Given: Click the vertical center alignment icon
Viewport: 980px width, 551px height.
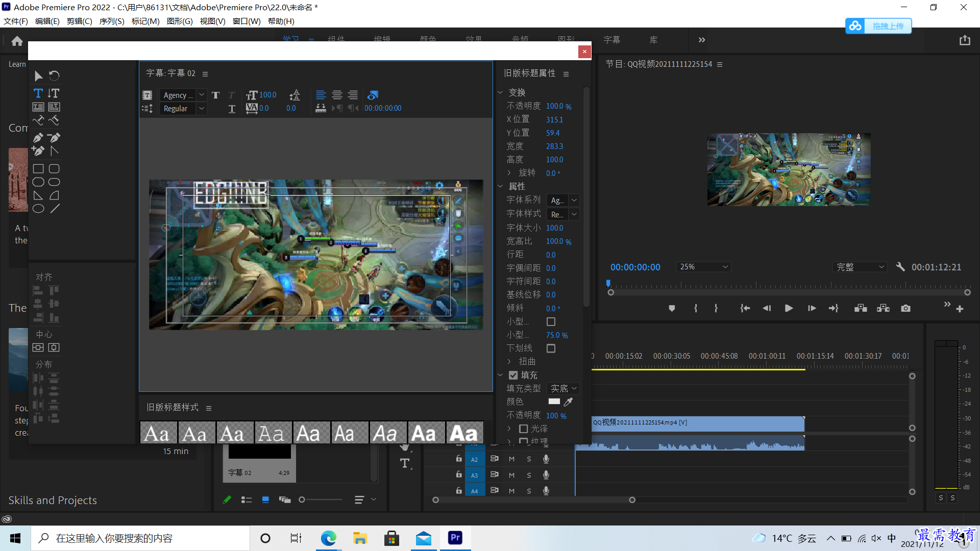Looking at the screenshot, I should click(38, 347).
